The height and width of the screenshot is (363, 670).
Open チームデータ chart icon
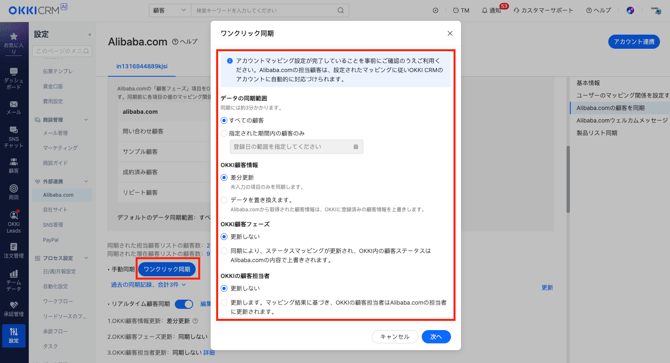point(14,274)
